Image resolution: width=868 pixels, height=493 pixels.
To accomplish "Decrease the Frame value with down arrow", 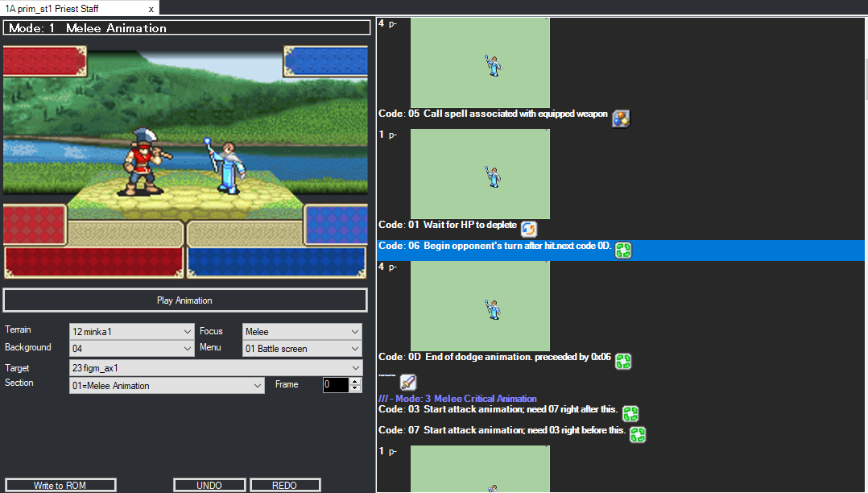I will (355, 388).
